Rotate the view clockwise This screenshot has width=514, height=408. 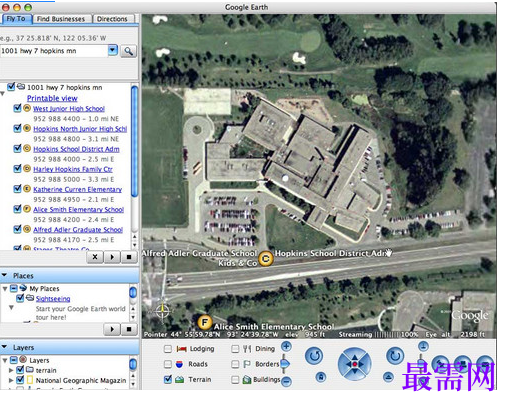pyautogui.click(x=395, y=355)
